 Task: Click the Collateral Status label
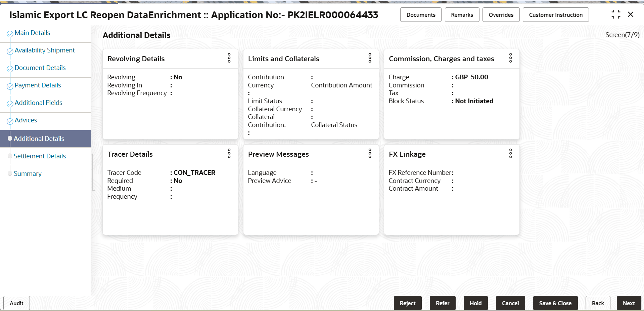click(x=334, y=125)
